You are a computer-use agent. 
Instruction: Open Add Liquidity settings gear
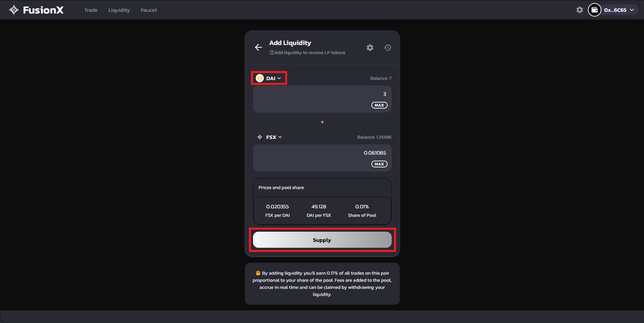[x=370, y=48]
